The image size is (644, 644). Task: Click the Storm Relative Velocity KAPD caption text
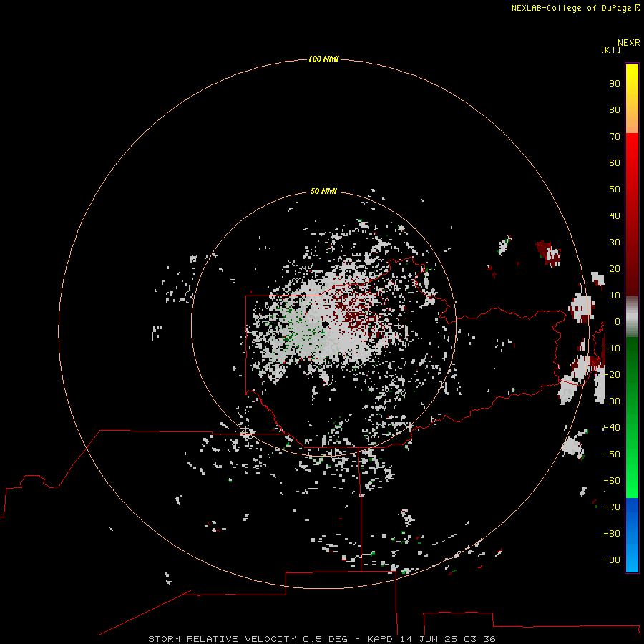tap(322, 639)
